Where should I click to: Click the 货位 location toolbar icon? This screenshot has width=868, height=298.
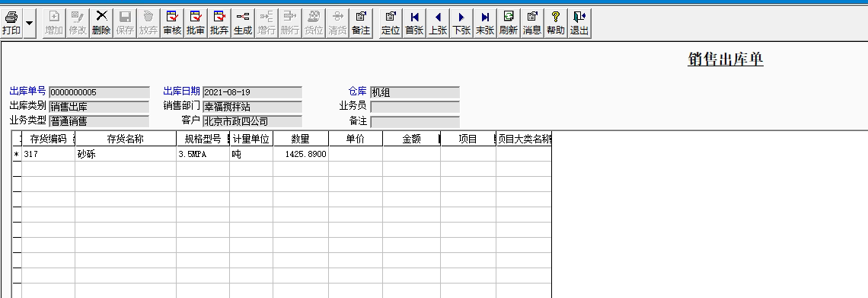[314, 24]
